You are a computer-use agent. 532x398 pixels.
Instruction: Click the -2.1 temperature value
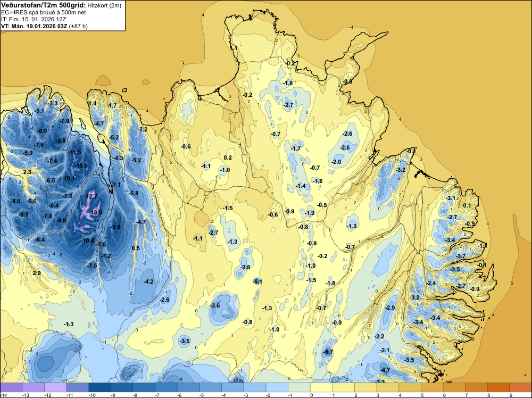click(385, 350)
